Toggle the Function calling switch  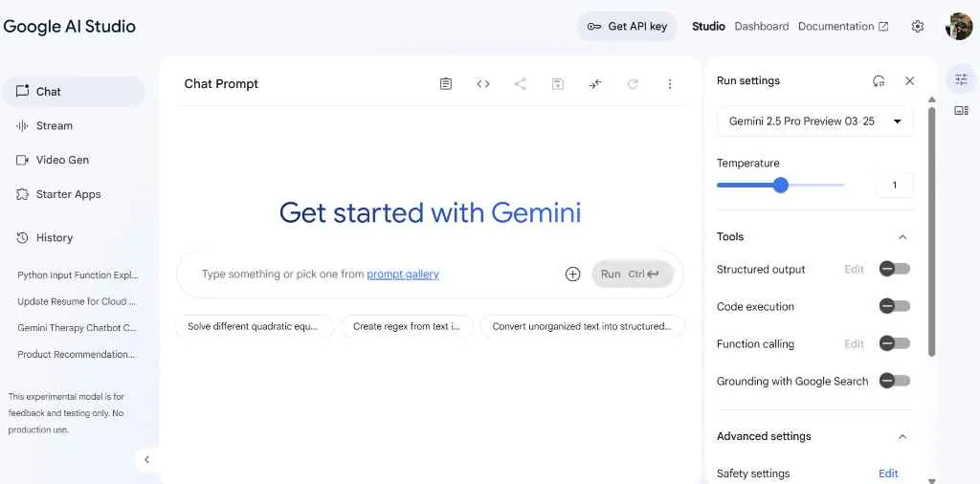point(895,343)
